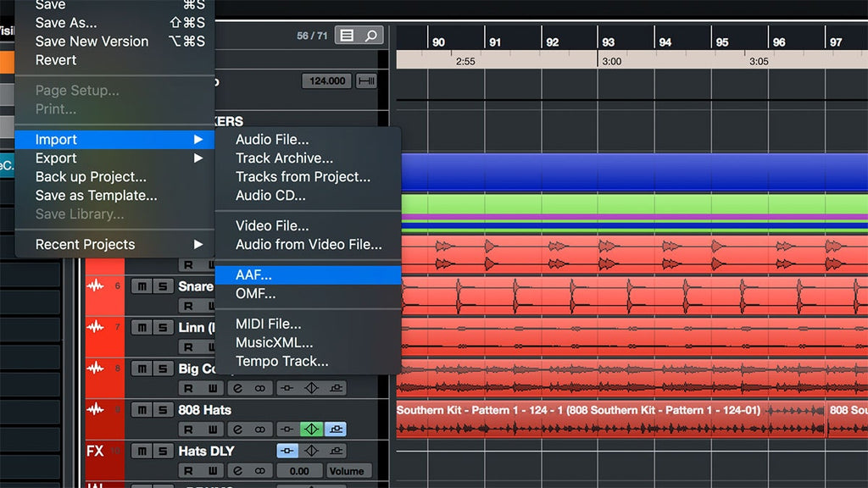This screenshot has width=868, height=488.
Task: Click the highlighted sends icon on Hats DLY
Action: pyautogui.click(x=287, y=451)
